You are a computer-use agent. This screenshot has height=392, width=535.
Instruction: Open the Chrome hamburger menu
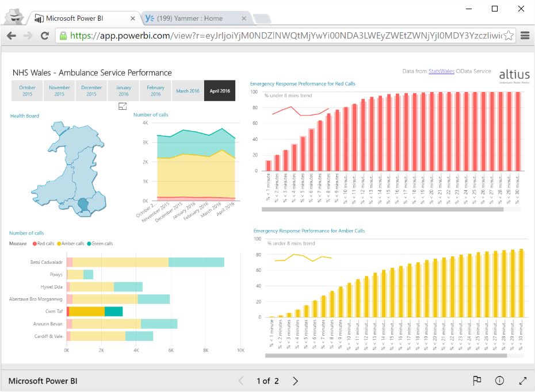(525, 36)
